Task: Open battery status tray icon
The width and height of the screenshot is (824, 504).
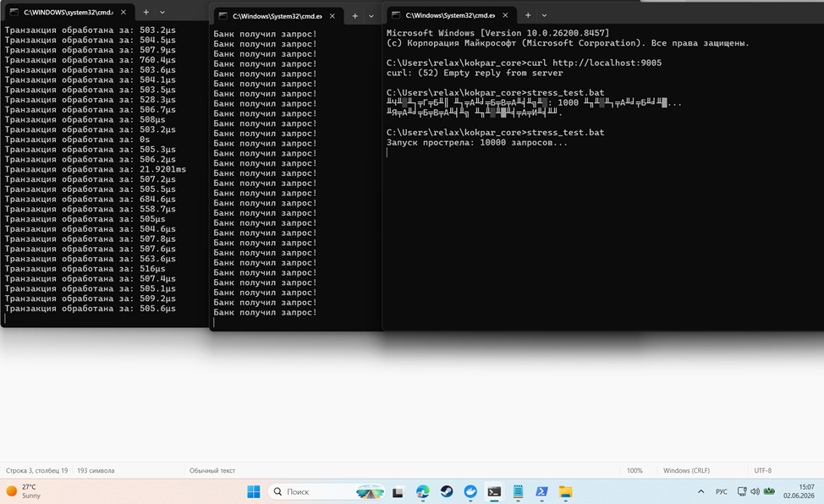Action: (x=769, y=491)
